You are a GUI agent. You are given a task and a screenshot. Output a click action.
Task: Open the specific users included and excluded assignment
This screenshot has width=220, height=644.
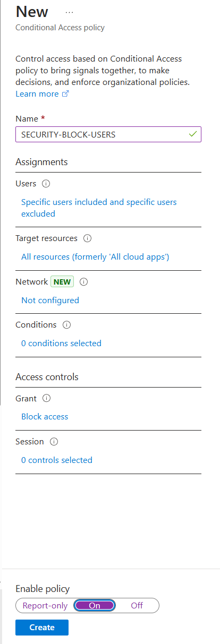(x=99, y=208)
